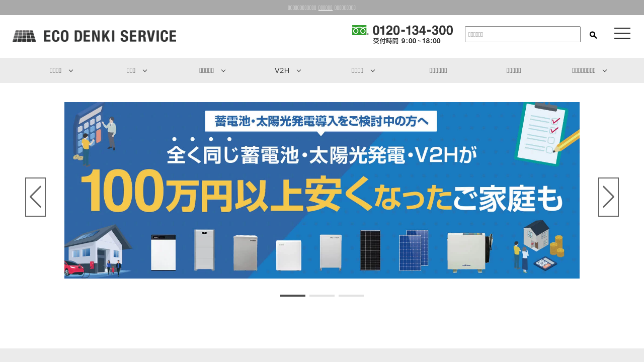644x362 pixels.
Task: Expand the chevron of the fifth navigation item
Action: coord(373,71)
